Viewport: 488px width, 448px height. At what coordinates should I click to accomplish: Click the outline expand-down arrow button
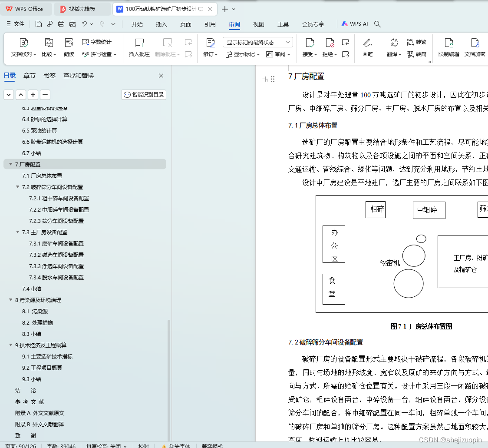(x=9, y=95)
